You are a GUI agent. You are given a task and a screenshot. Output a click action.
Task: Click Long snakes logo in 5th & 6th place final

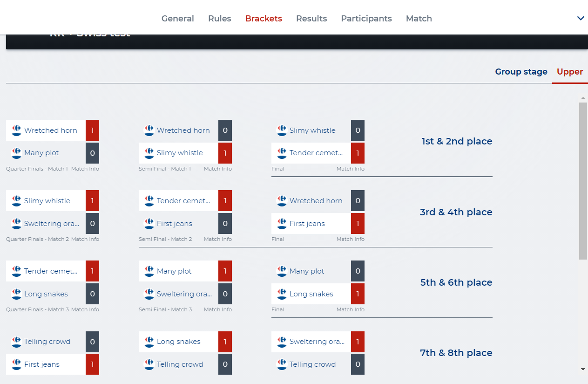282,294
